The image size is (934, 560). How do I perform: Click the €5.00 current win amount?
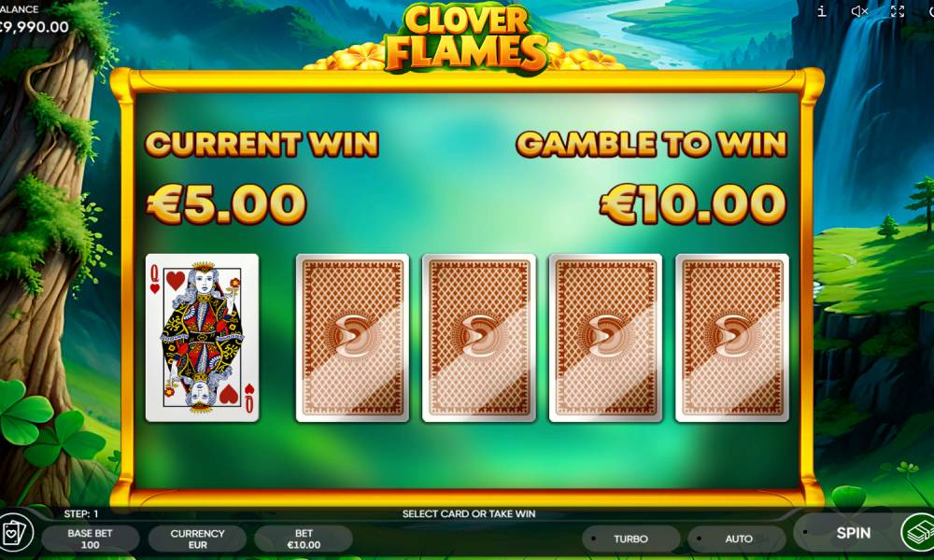[x=226, y=203]
